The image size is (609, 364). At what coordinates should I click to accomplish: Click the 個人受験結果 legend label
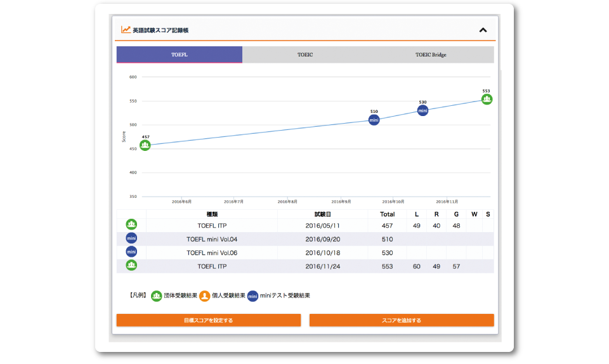click(228, 296)
